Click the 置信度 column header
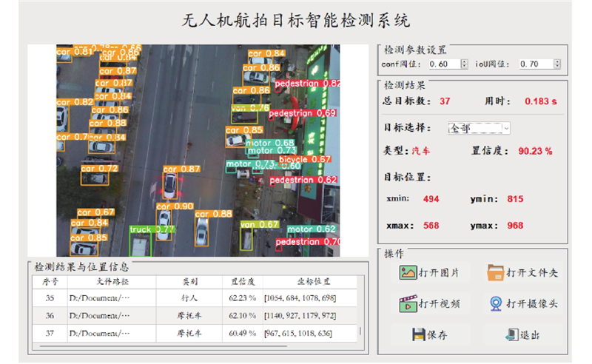Viewport: 592px width, 364px height. click(x=243, y=282)
